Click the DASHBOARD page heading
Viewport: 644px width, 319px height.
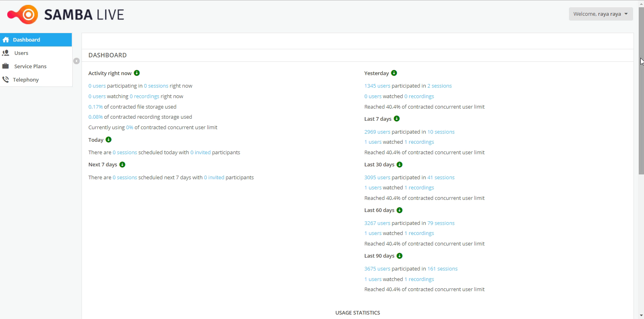tap(107, 55)
